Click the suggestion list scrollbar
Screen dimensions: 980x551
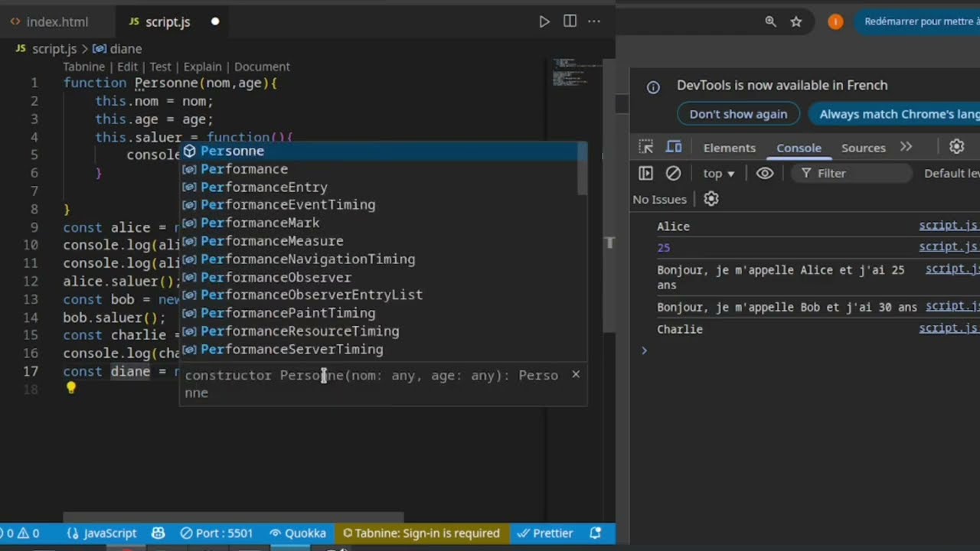tap(582, 169)
